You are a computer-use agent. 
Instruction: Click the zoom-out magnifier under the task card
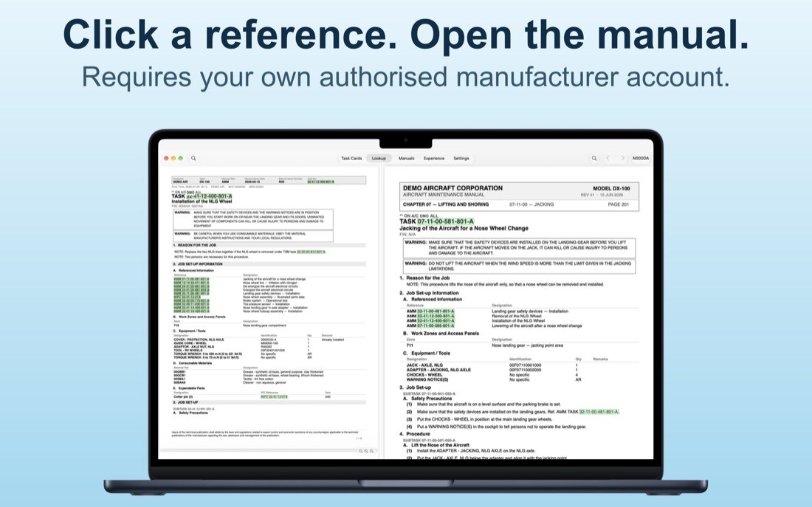point(361,451)
